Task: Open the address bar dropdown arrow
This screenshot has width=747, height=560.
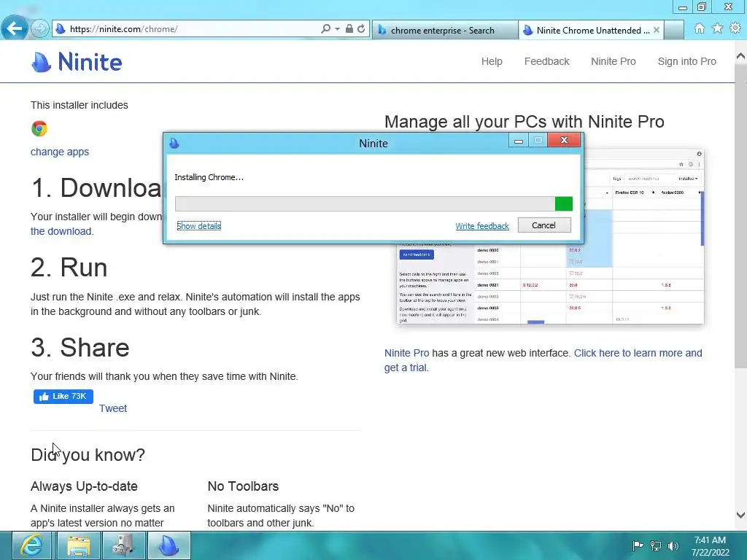Action: 337,29
